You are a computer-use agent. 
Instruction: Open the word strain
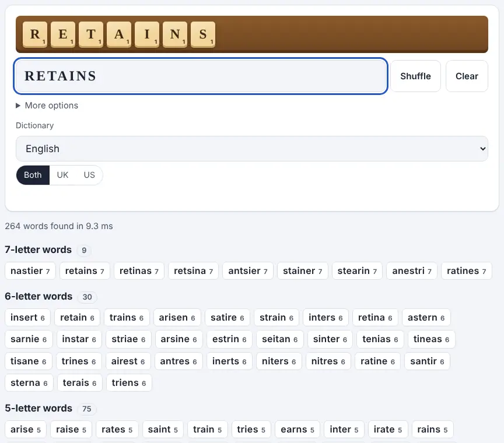tap(276, 318)
